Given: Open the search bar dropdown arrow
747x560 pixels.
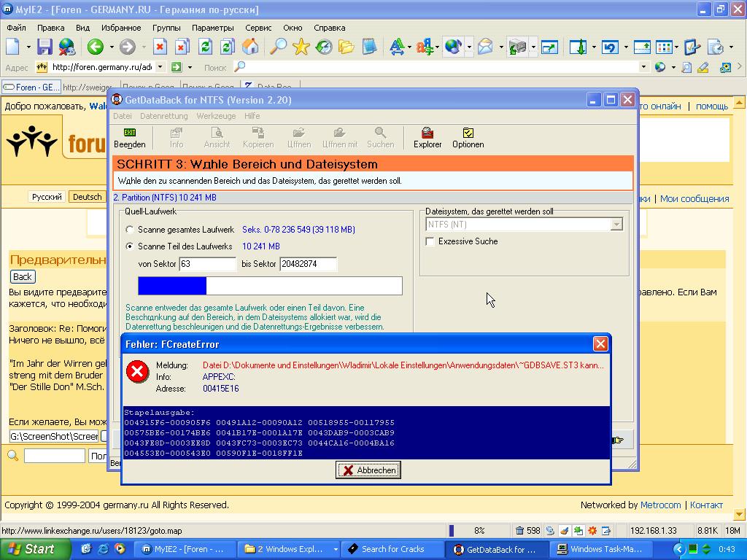Looking at the screenshot, I should [x=643, y=67].
